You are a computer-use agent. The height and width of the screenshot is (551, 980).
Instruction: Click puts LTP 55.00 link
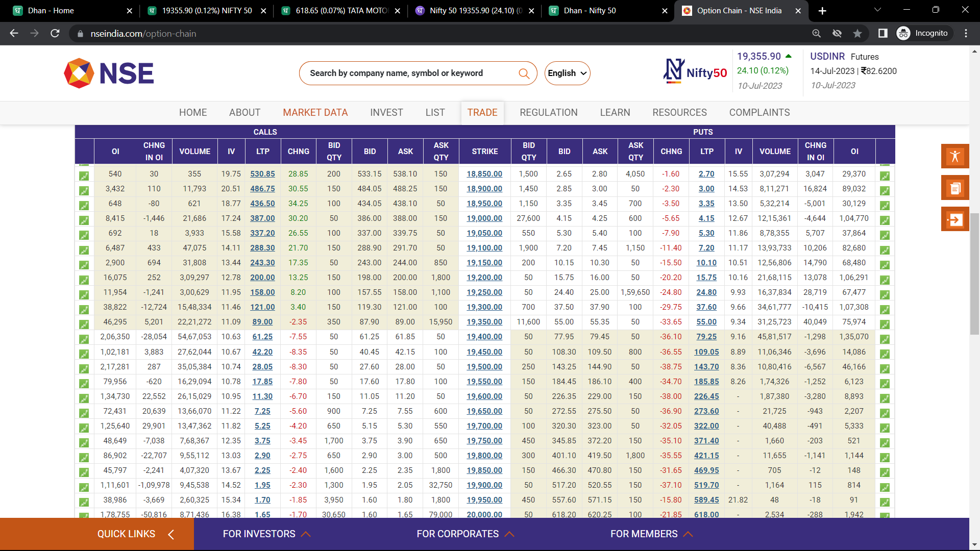pyautogui.click(x=706, y=322)
